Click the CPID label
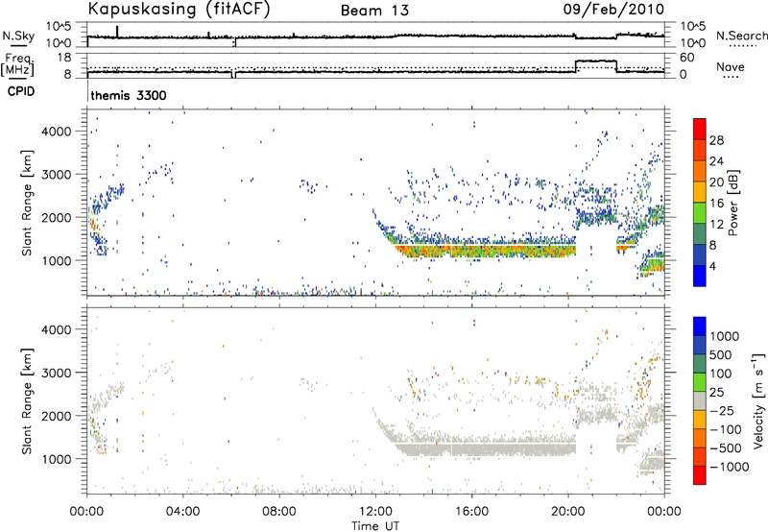 pyautogui.click(x=21, y=91)
